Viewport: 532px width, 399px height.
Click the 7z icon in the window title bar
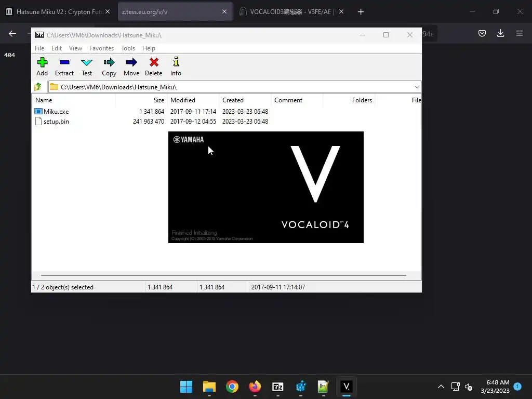pyautogui.click(x=39, y=35)
